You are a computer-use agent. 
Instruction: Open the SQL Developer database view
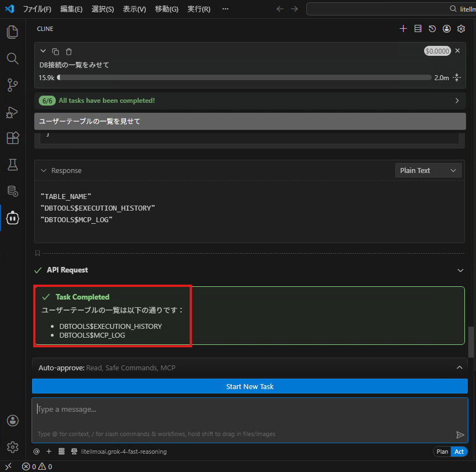click(x=13, y=191)
